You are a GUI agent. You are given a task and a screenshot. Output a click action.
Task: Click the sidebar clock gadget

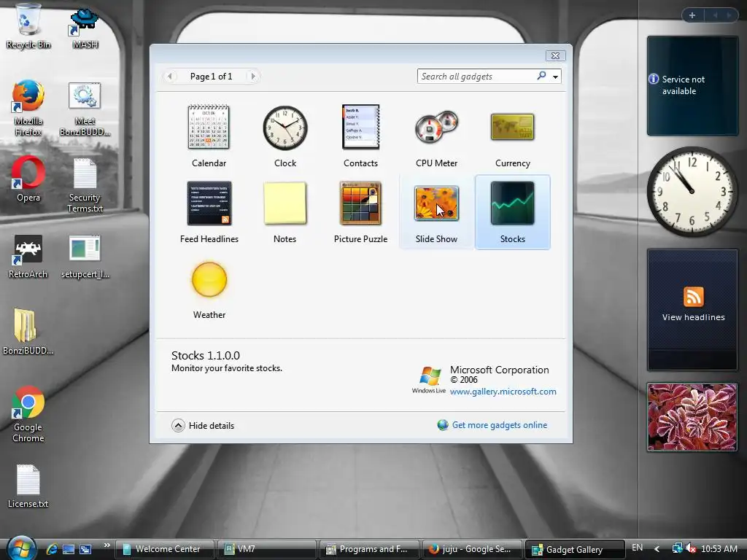(x=692, y=192)
